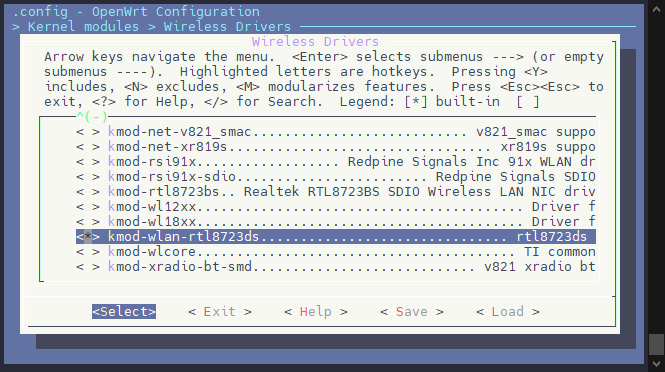Screen dimensions: 665x372
Task: Toggle the kmod-wlan-rtl8723ds selection checkbox
Action: pyautogui.click(x=88, y=237)
